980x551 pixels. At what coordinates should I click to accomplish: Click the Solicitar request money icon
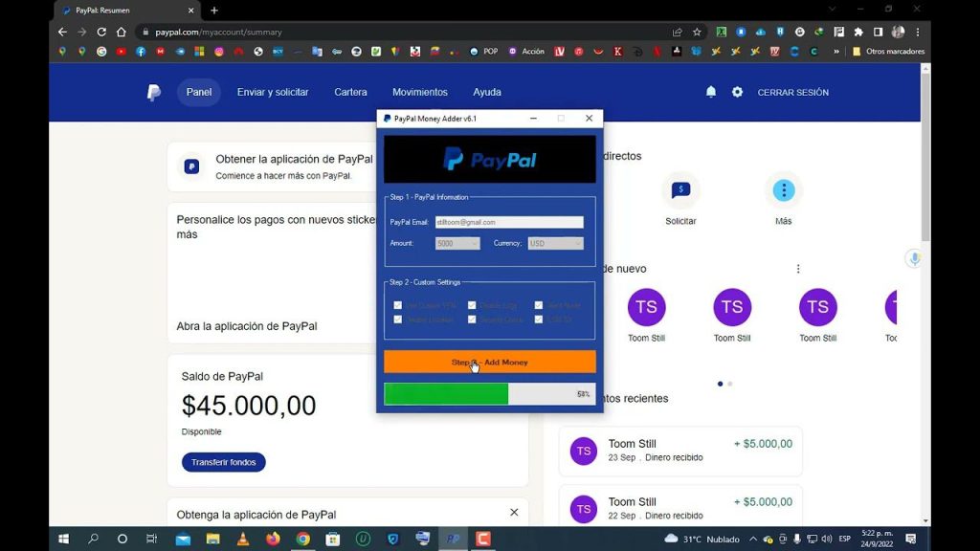pyautogui.click(x=680, y=190)
